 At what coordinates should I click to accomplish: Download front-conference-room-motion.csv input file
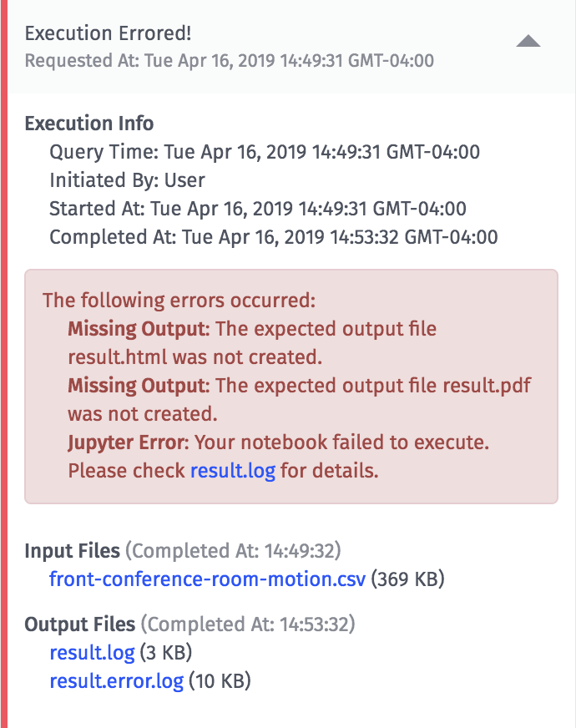click(x=208, y=579)
